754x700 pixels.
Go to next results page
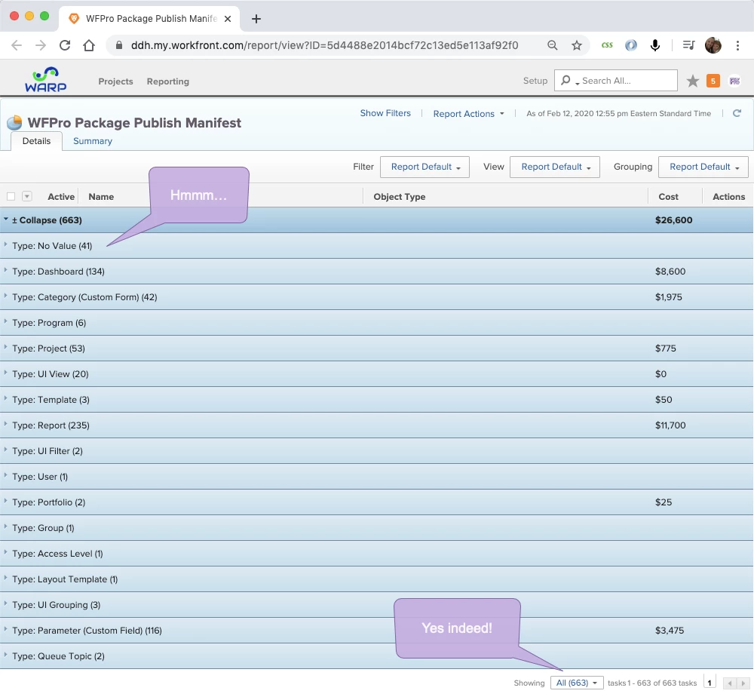tap(743, 683)
